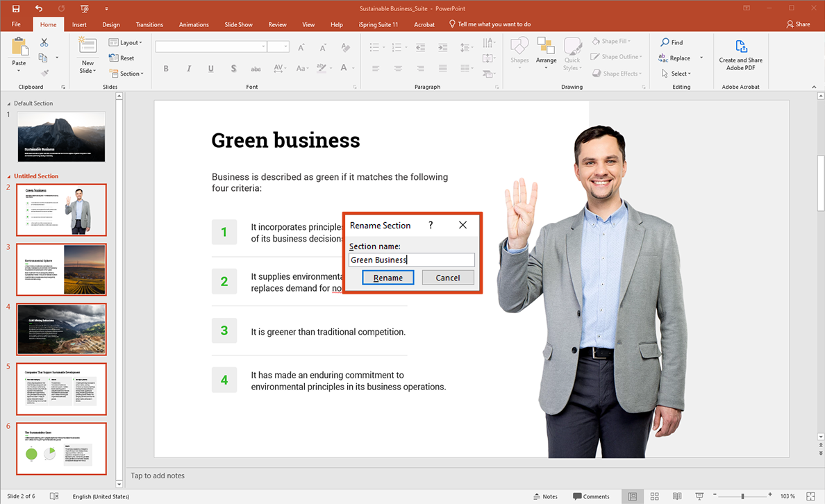This screenshot has width=825, height=504.
Task: Start the slide show from the status bar
Action: pyautogui.click(x=699, y=496)
